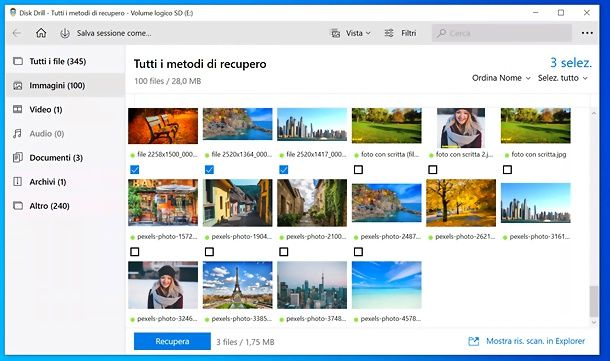The width and height of the screenshot is (610, 361).
Task: Click the pexels-photo-2621... file name
Action: click(465, 237)
